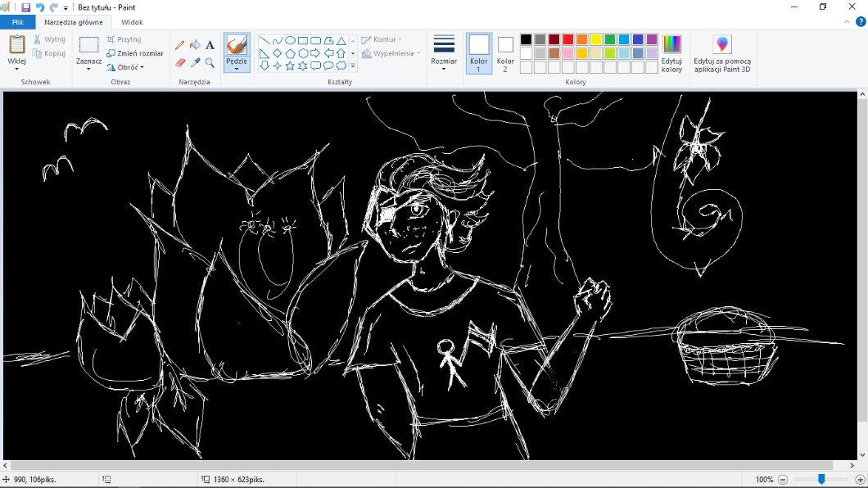Open the Plik menu

(17, 22)
